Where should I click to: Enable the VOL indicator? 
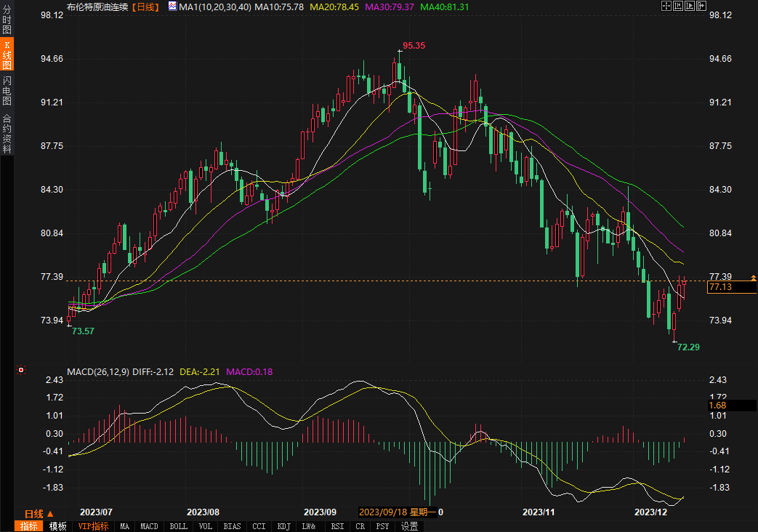(206, 526)
